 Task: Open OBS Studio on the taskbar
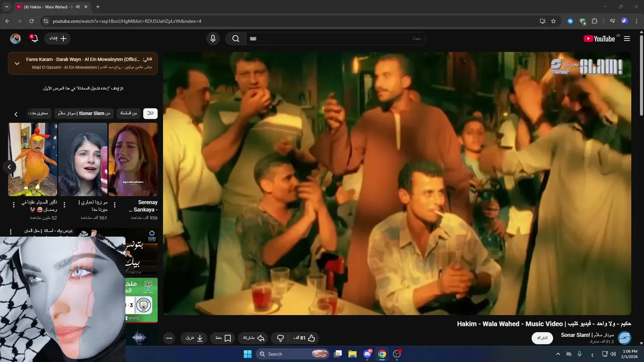click(397, 354)
